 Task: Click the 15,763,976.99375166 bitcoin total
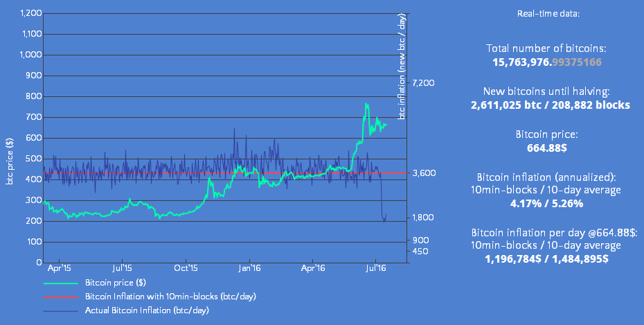[x=547, y=62]
